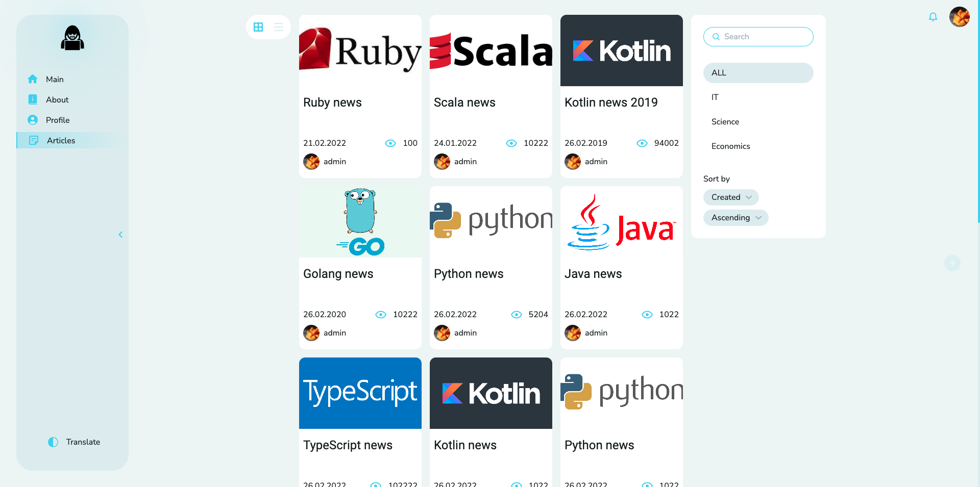The width and height of the screenshot is (980, 487).
Task: Open the Ruby news thumbnail
Action: click(x=360, y=50)
